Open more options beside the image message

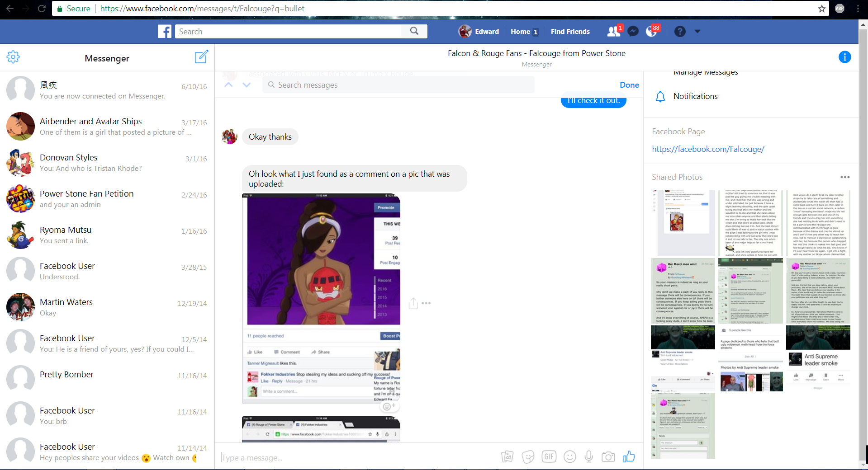point(426,303)
